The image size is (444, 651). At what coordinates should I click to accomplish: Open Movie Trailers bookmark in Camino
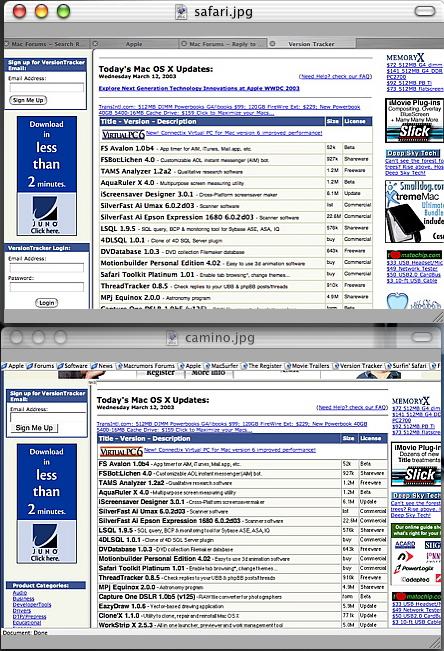(307, 366)
